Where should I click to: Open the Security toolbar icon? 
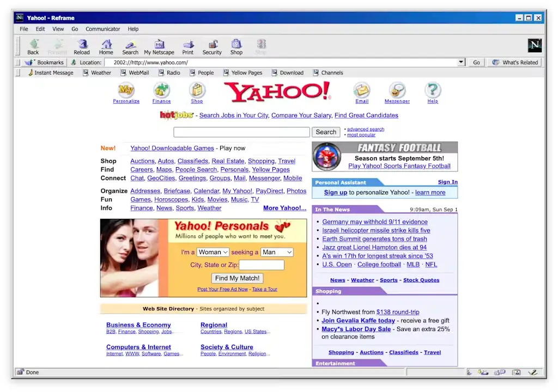click(212, 47)
